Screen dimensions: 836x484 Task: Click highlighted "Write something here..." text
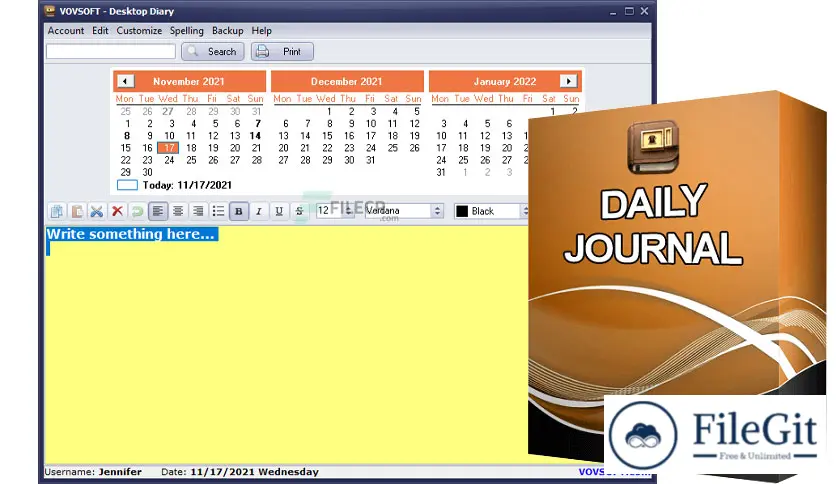click(131, 234)
